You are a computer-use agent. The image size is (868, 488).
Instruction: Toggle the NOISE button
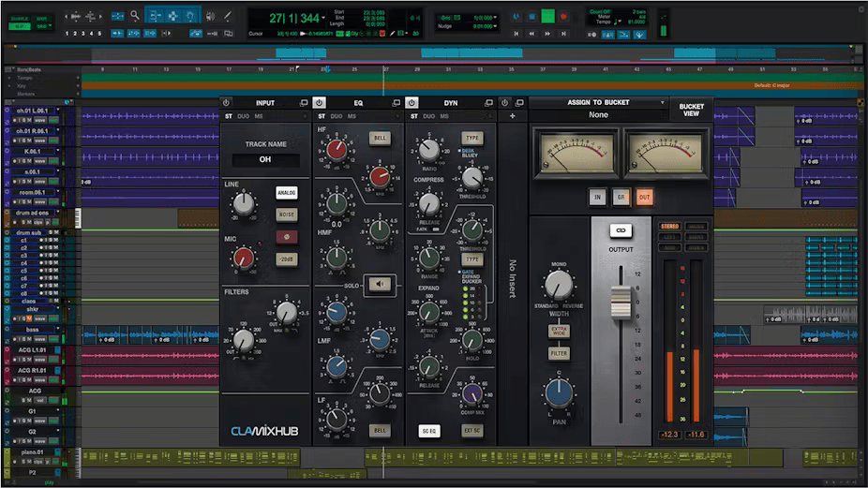coord(286,214)
